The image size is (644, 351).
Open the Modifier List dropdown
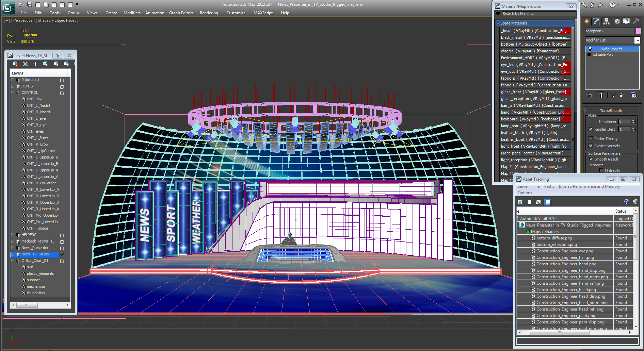coord(638,40)
